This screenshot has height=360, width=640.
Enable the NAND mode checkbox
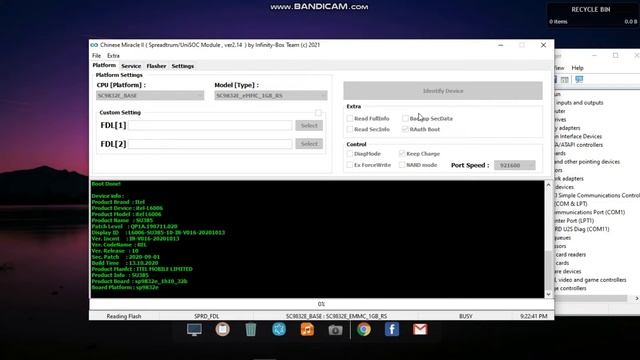click(402, 165)
